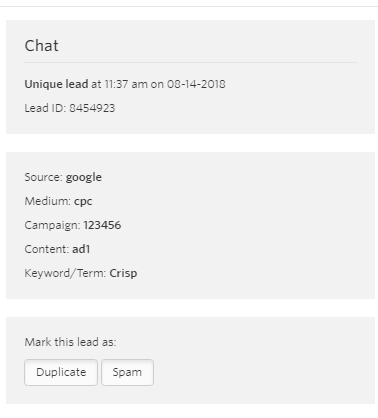The height and width of the screenshot is (418, 378).
Task: Select the cpc medium value
Action: (x=83, y=202)
